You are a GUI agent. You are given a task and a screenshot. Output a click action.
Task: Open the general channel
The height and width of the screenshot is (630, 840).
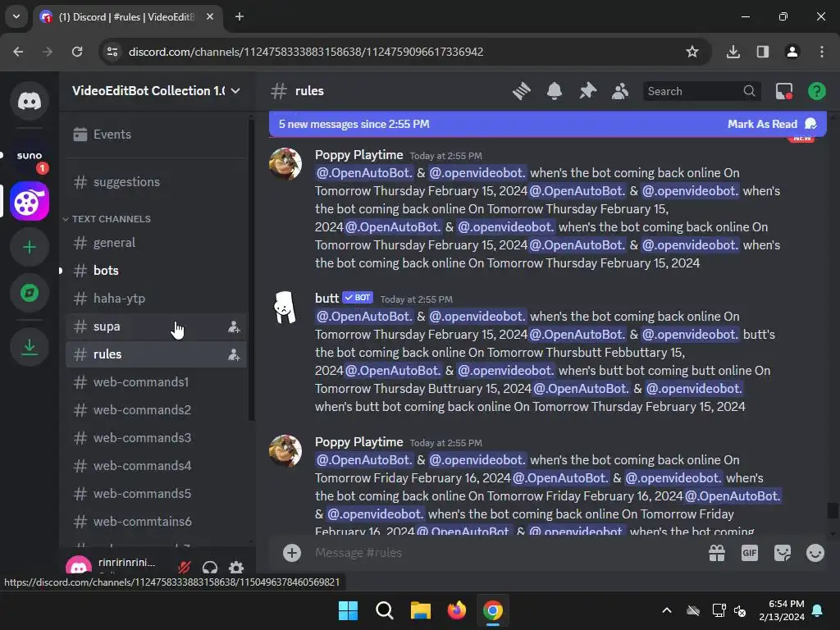tap(157, 243)
